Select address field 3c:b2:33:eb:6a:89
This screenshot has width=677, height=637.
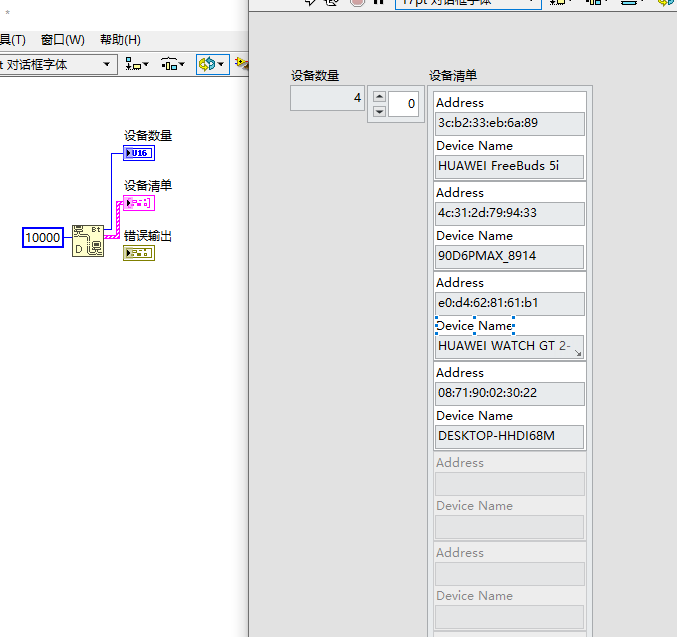click(509, 124)
